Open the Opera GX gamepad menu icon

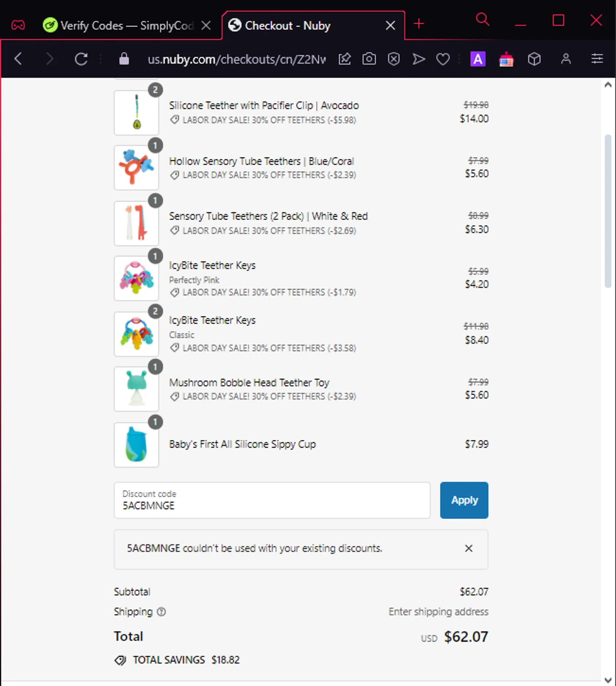pos(18,25)
